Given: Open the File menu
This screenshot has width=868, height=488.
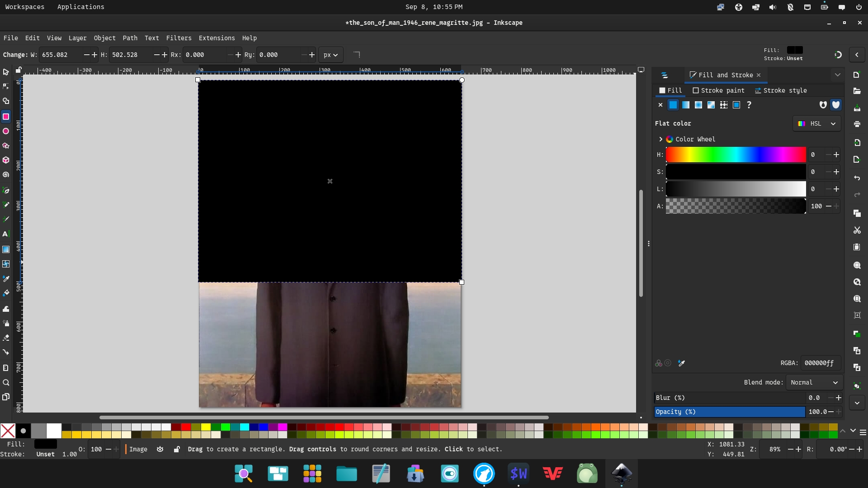Looking at the screenshot, I should [11, 38].
